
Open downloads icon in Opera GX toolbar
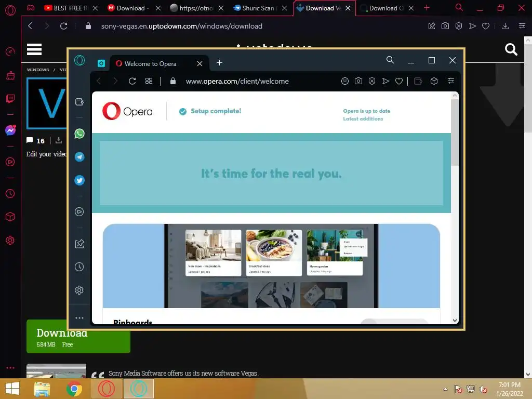coord(505,26)
